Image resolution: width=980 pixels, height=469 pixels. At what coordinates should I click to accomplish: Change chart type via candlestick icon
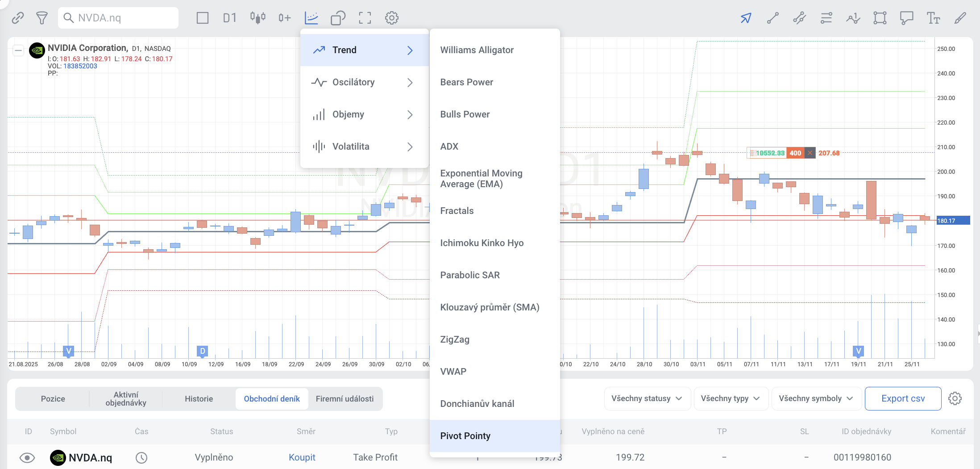click(x=258, y=18)
